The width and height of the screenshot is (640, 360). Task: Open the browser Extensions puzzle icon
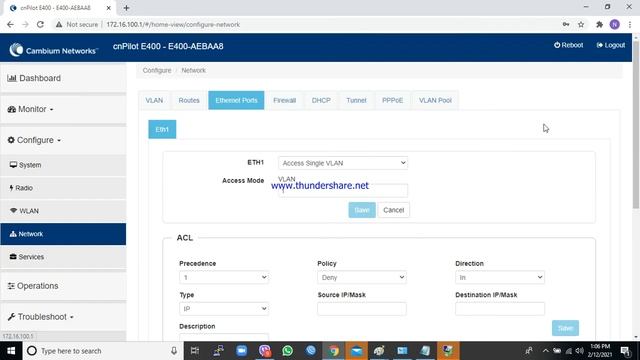tap(599, 24)
